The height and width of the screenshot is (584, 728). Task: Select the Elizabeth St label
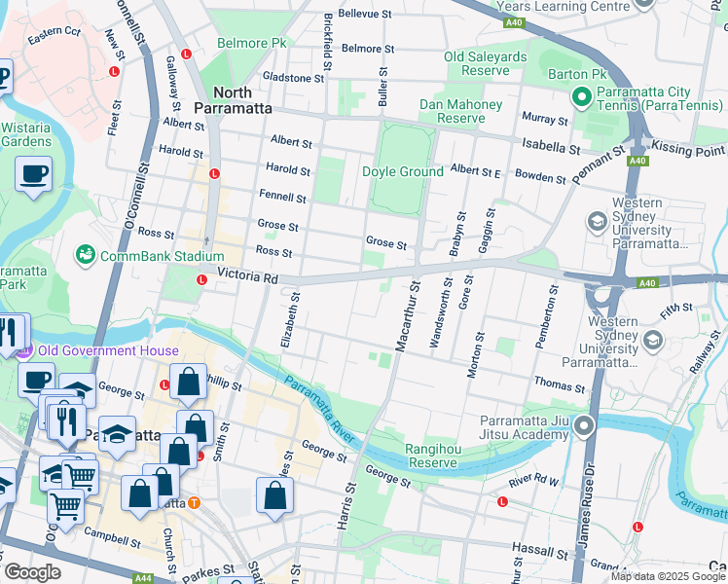(x=291, y=320)
